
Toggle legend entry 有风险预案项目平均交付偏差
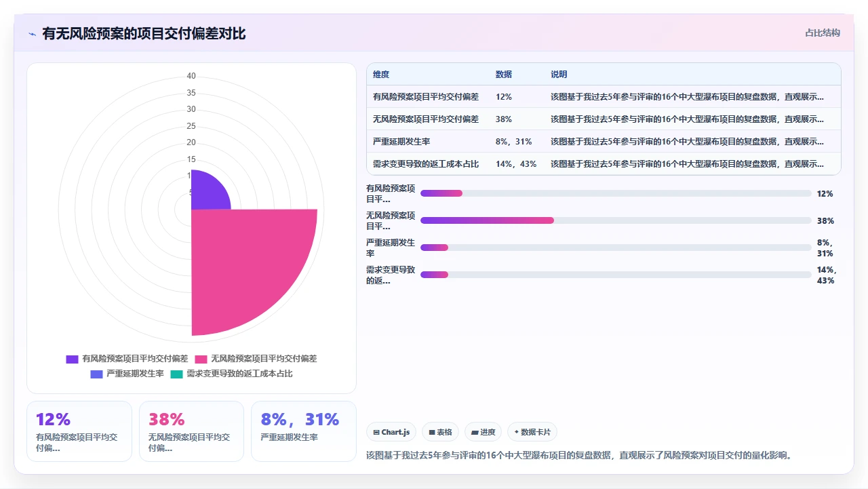coord(127,359)
